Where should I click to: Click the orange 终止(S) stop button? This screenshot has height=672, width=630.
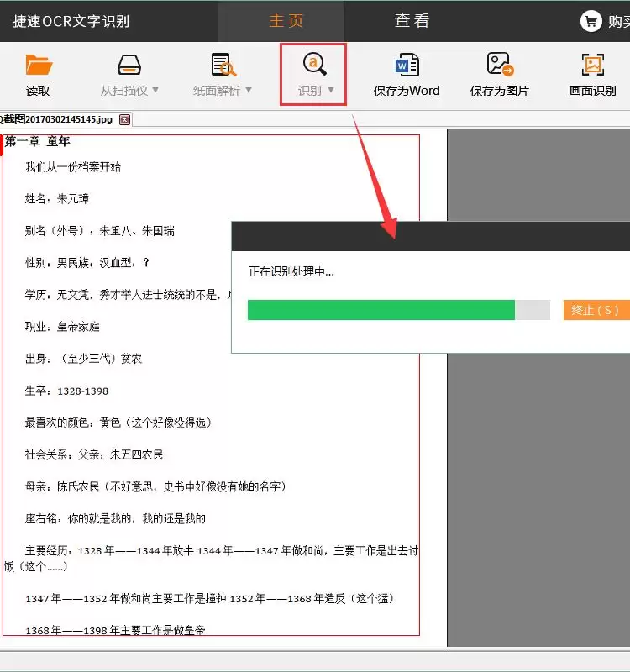pyautogui.click(x=596, y=310)
